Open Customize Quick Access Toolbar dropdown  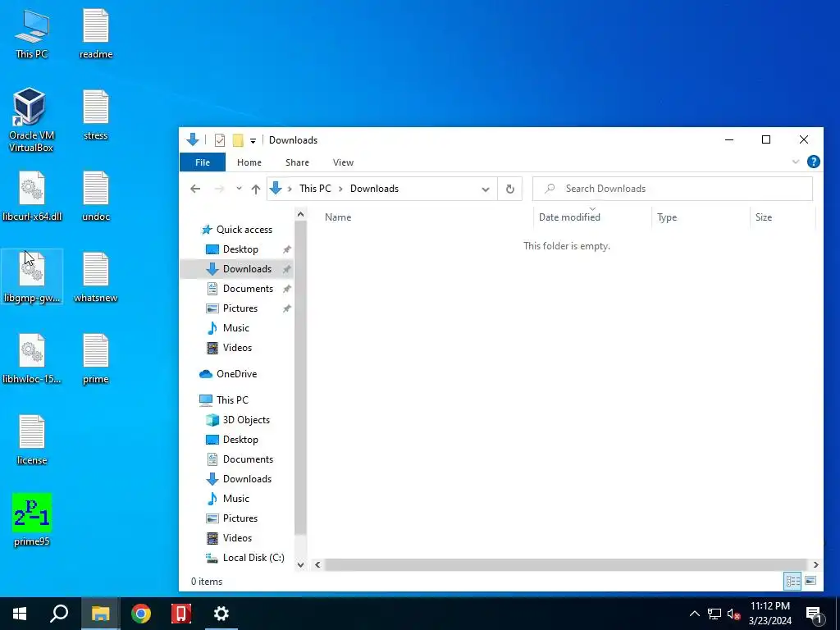pos(253,141)
